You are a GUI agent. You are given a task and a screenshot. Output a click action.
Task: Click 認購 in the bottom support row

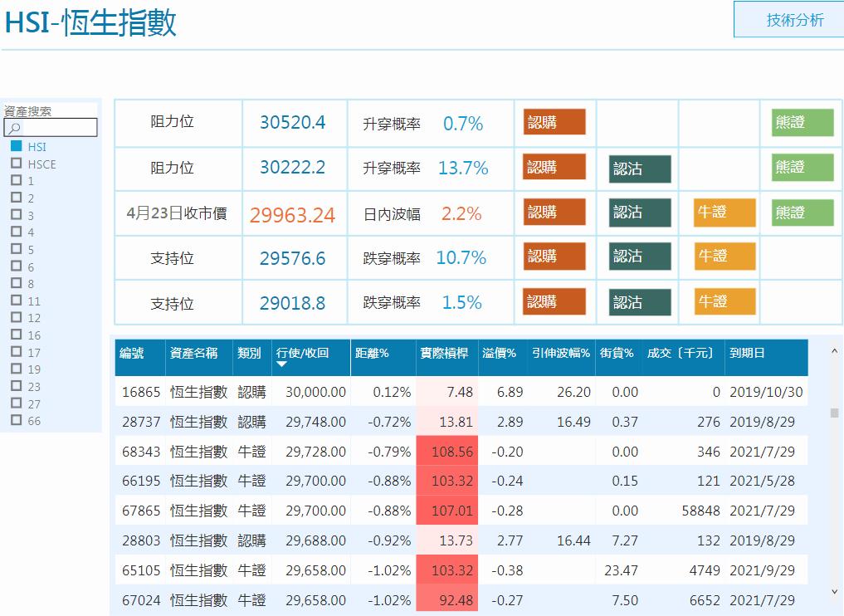pos(554,302)
